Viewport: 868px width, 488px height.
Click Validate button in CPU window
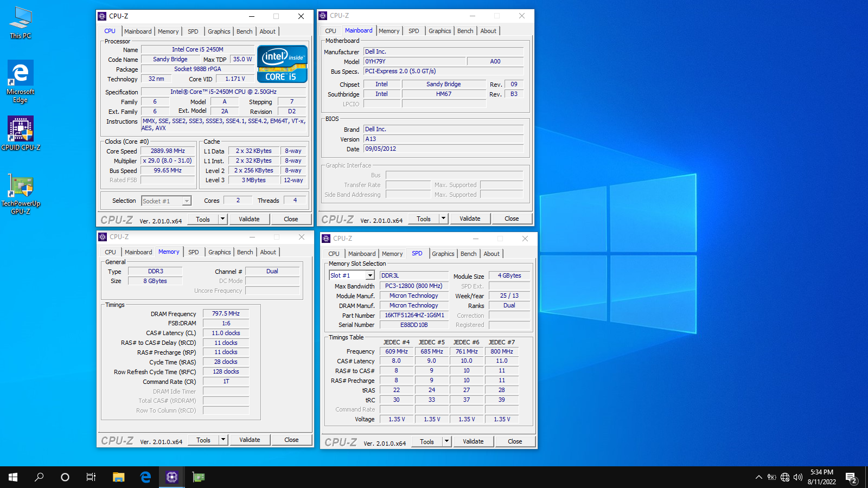click(249, 219)
